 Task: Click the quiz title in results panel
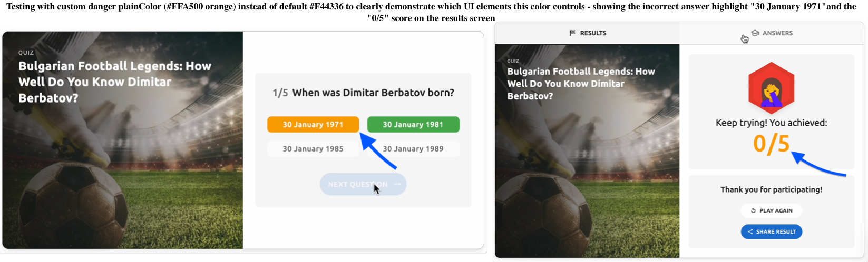click(581, 84)
